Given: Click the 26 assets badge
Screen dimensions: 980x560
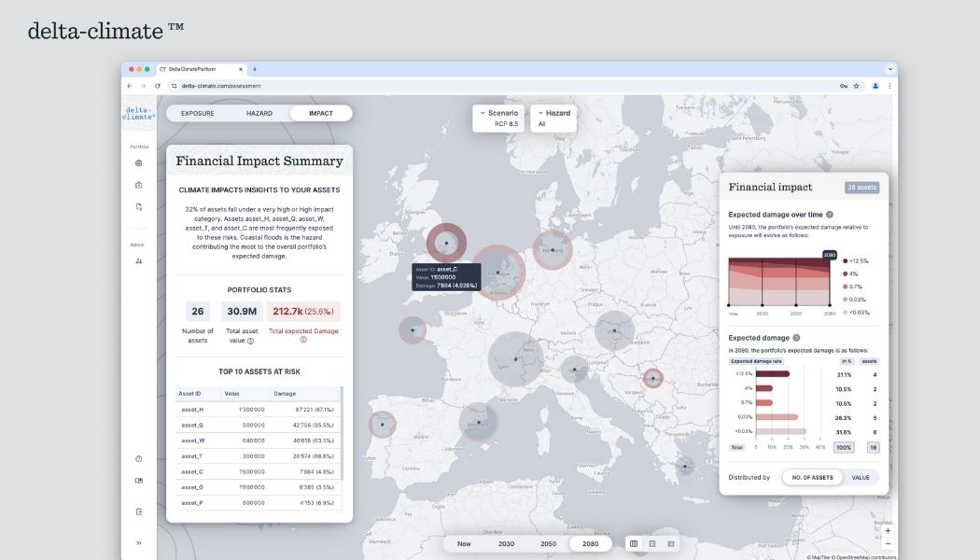Looking at the screenshot, I should pyautogui.click(x=861, y=187).
